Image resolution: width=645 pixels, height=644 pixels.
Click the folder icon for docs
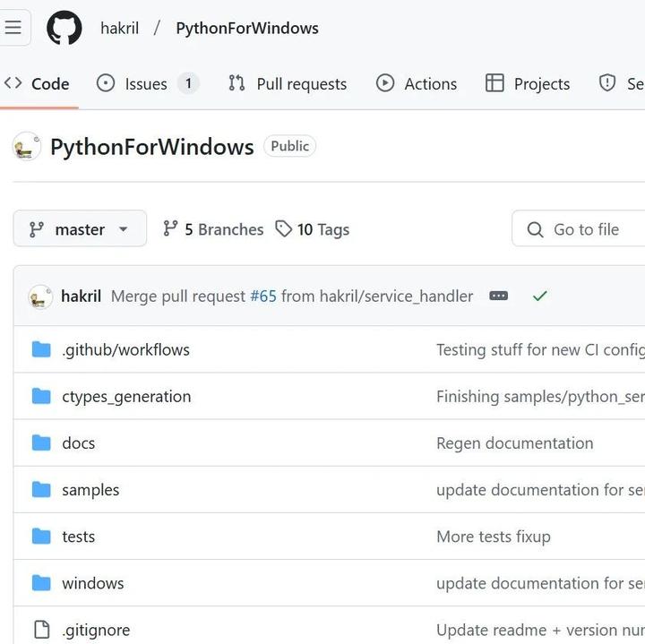coord(41,442)
